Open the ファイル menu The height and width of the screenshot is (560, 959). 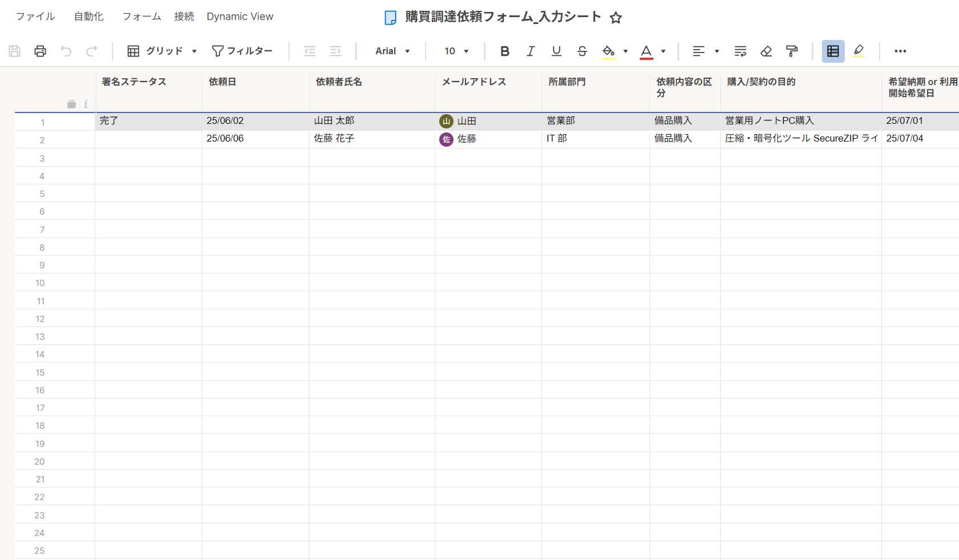click(x=35, y=17)
